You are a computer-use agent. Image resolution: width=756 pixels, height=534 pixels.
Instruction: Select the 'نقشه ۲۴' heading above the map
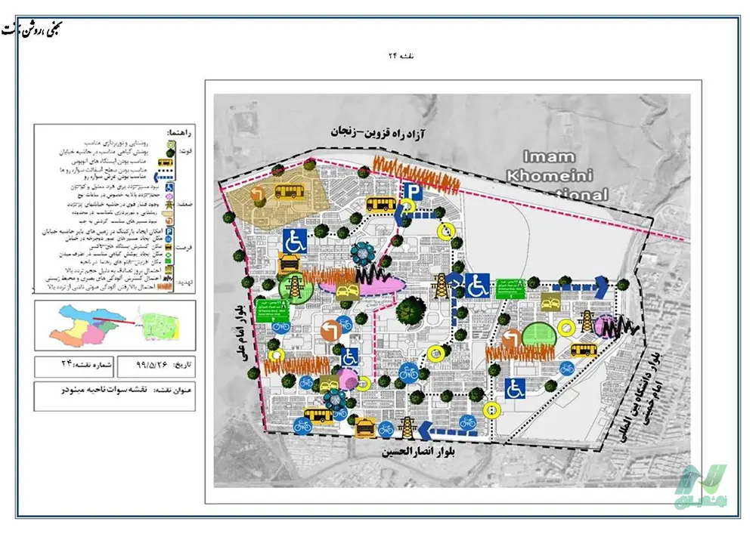pyautogui.click(x=401, y=56)
